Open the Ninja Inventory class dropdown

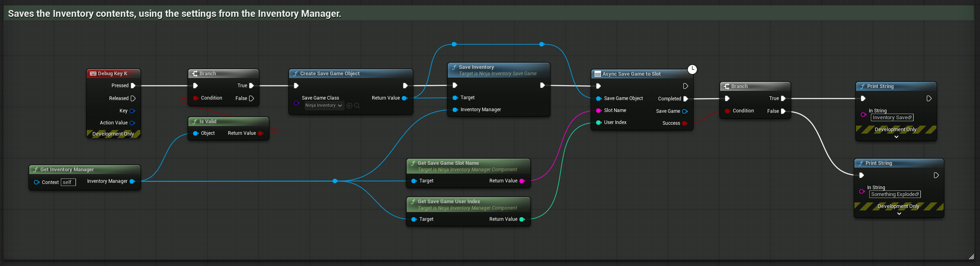tap(324, 106)
